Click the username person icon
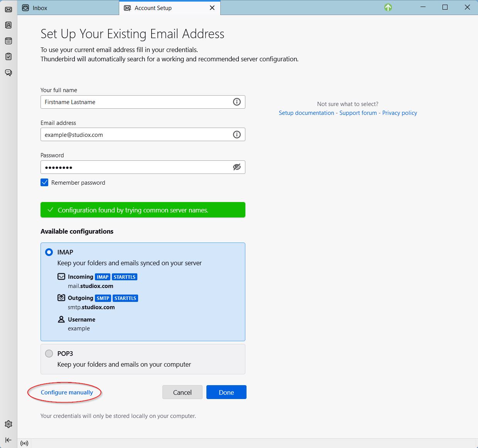This screenshot has height=448, width=478. (61, 319)
